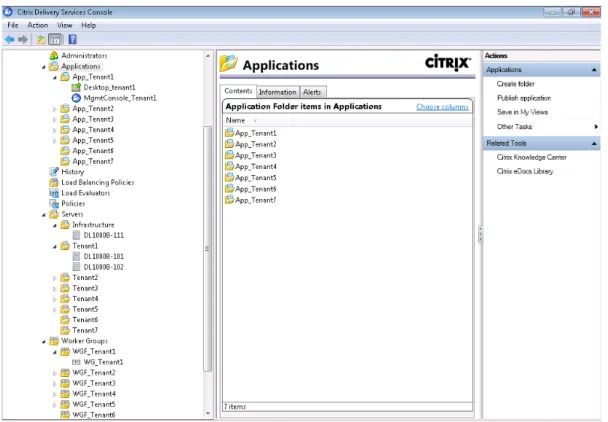Open Citrix Knowledge Center link
The width and height of the screenshot is (608, 422).
[532, 157]
